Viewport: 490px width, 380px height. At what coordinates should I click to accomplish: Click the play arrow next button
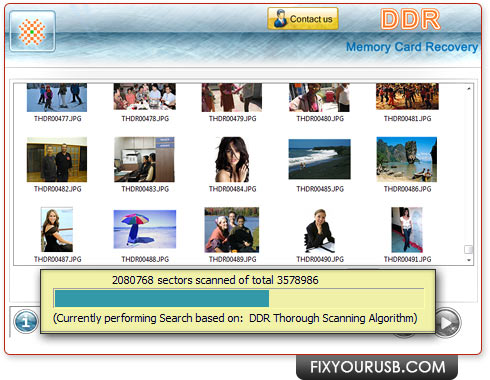coord(448,322)
